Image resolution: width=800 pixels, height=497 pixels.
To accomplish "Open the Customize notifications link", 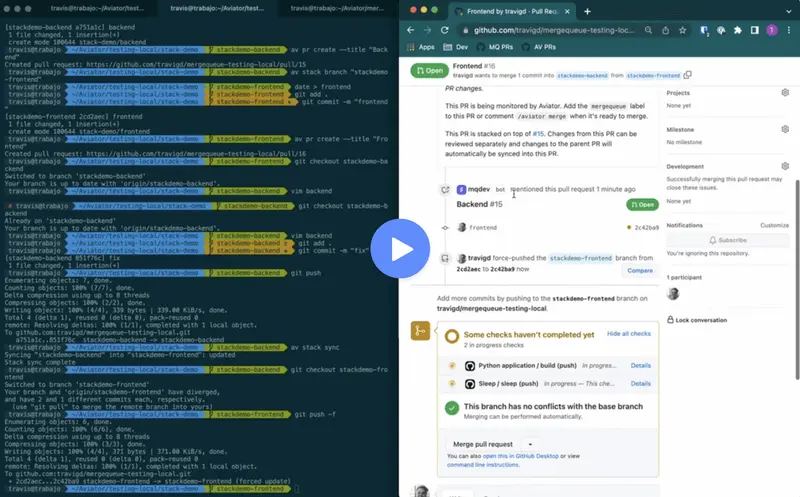I will [774, 225].
